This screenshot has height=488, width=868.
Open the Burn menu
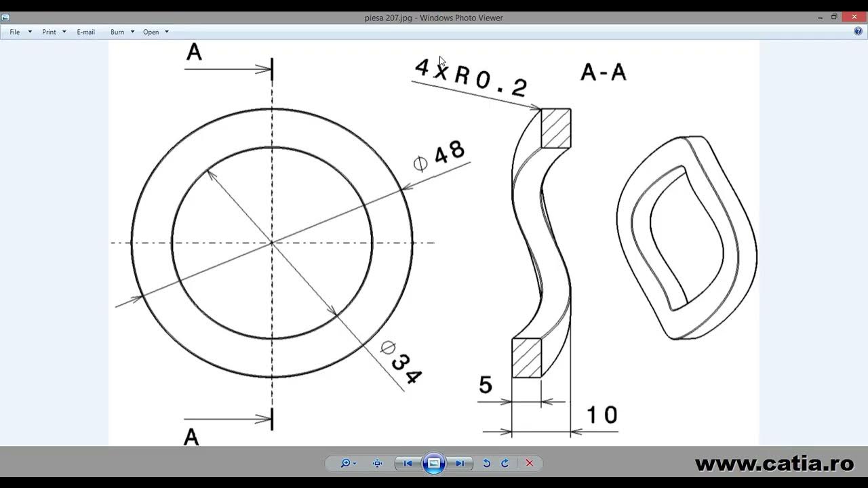click(x=117, y=32)
